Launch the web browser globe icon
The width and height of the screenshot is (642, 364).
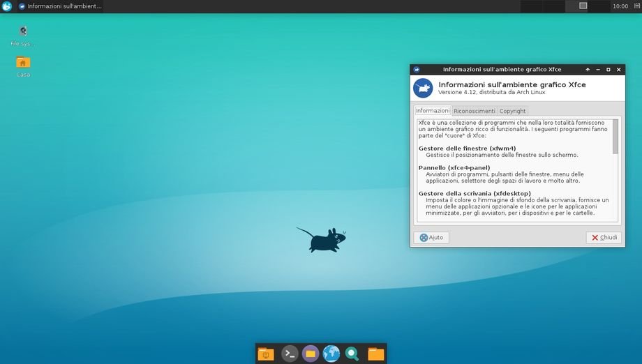pyautogui.click(x=331, y=354)
